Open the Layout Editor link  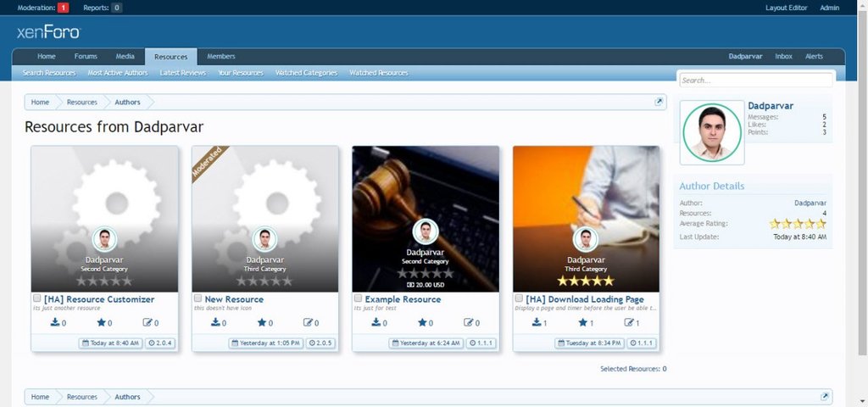(786, 8)
